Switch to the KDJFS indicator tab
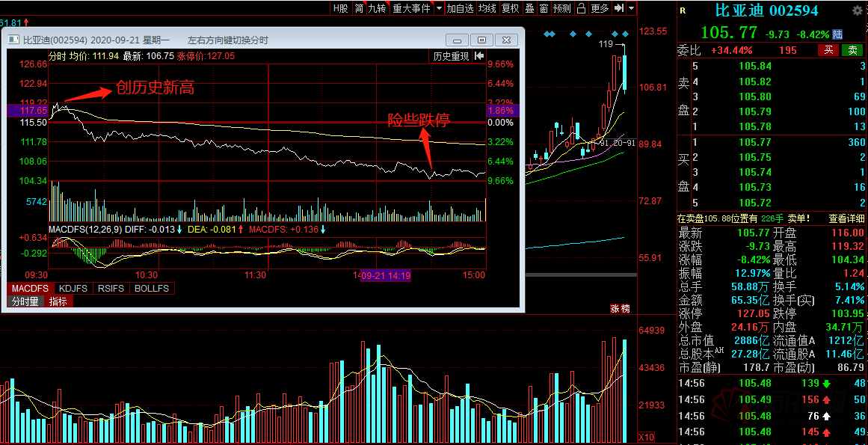Screen dimensions: 868x445 (x=73, y=289)
